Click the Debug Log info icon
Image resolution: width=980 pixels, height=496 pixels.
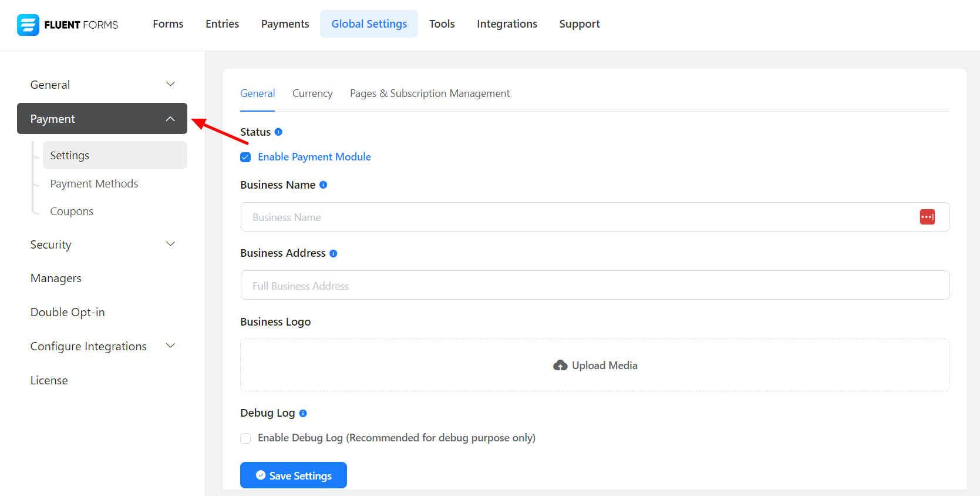[x=303, y=413]
